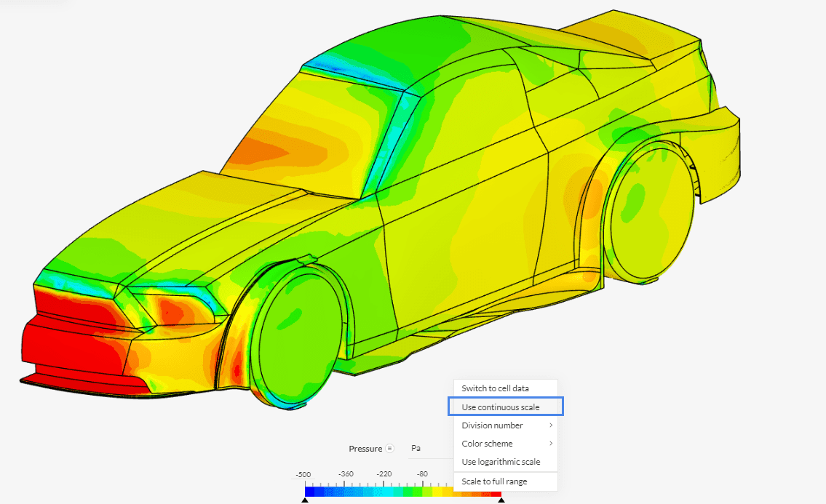Select the right black range handle
The width and height of the screenshot is (826, 504).
click(500, 500)
